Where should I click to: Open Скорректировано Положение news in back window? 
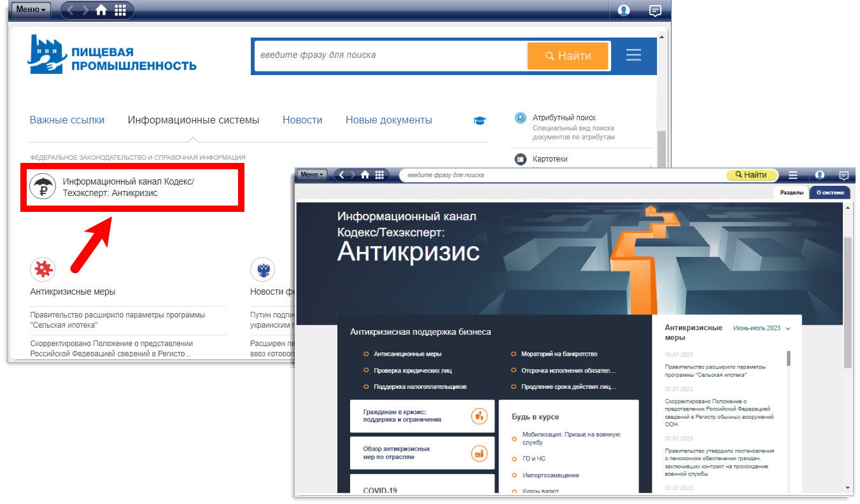(x=112, y=348)
